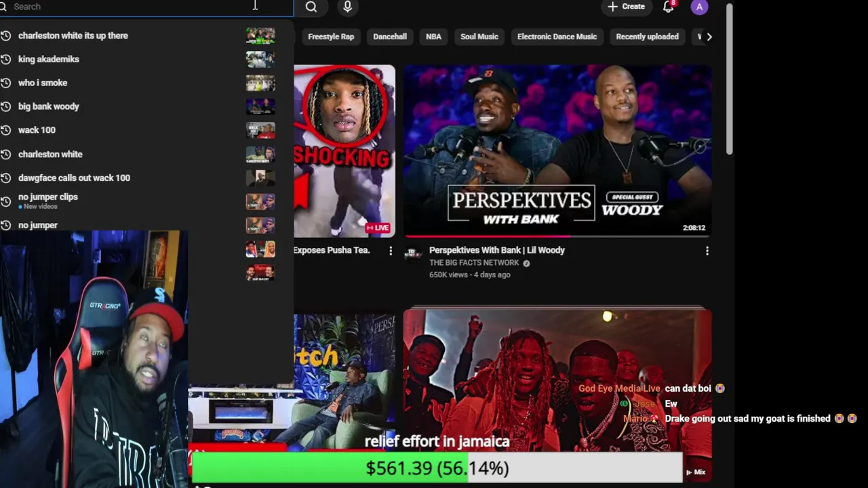Open Exposes Pusha Tea video title
Screen dimensions: 868x488
(x=332, y=250)
